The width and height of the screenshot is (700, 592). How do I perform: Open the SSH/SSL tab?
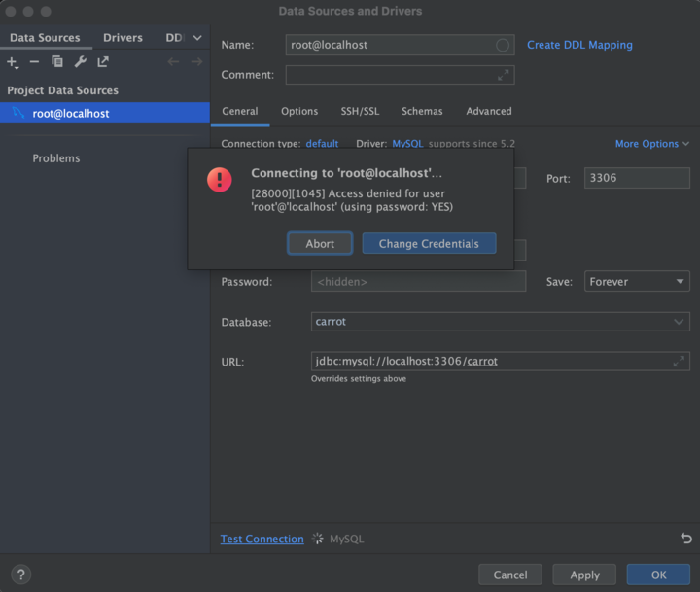360,111
